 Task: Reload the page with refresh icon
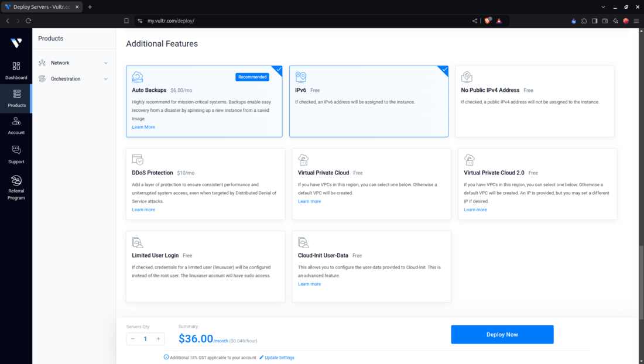[28, 21]
